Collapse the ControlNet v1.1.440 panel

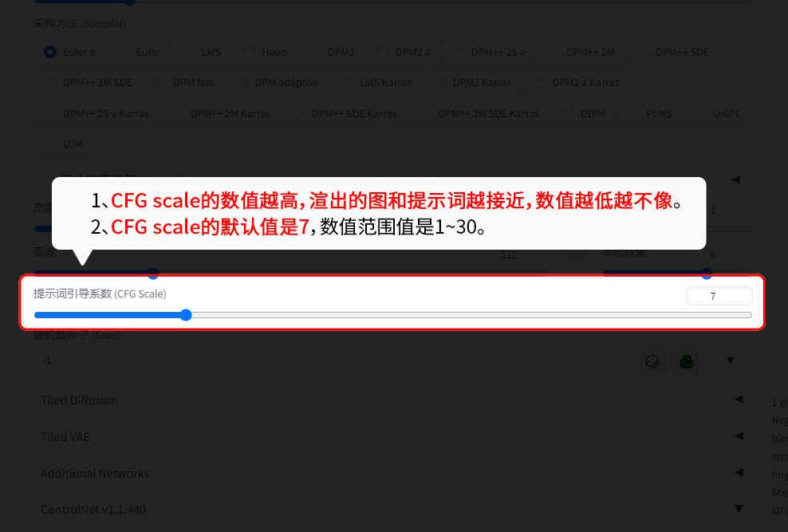(x=739, y=509)
